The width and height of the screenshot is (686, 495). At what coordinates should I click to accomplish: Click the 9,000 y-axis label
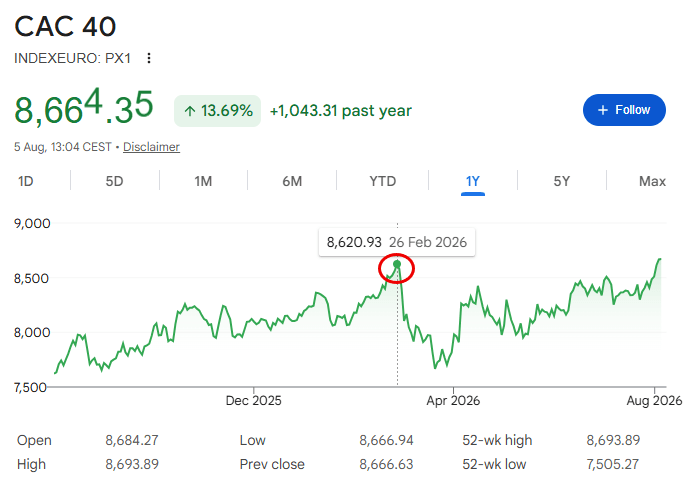pyautogui.click(x=32, y=224)
